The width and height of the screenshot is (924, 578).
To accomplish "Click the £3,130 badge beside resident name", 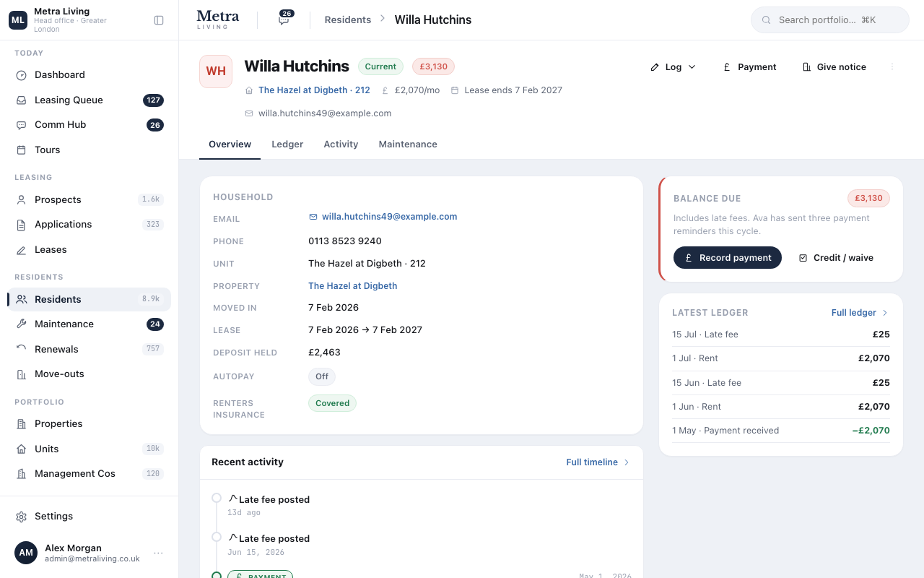I will point(433,66).
